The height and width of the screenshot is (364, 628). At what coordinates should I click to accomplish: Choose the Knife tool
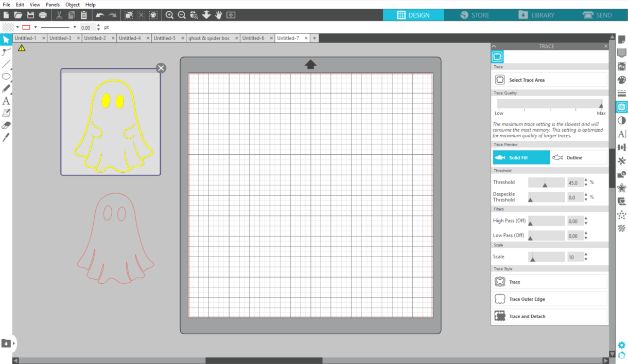[6, 138]
